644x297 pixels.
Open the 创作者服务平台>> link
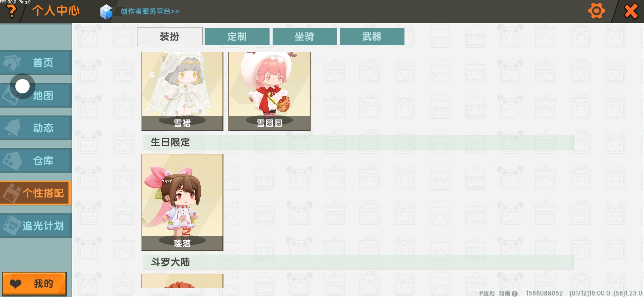point(150,12)
